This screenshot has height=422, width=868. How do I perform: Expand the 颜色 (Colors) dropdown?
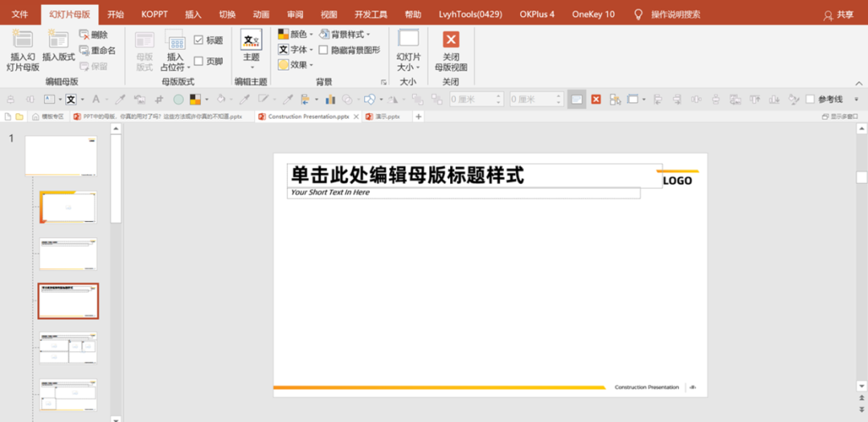tap(296, 35)
